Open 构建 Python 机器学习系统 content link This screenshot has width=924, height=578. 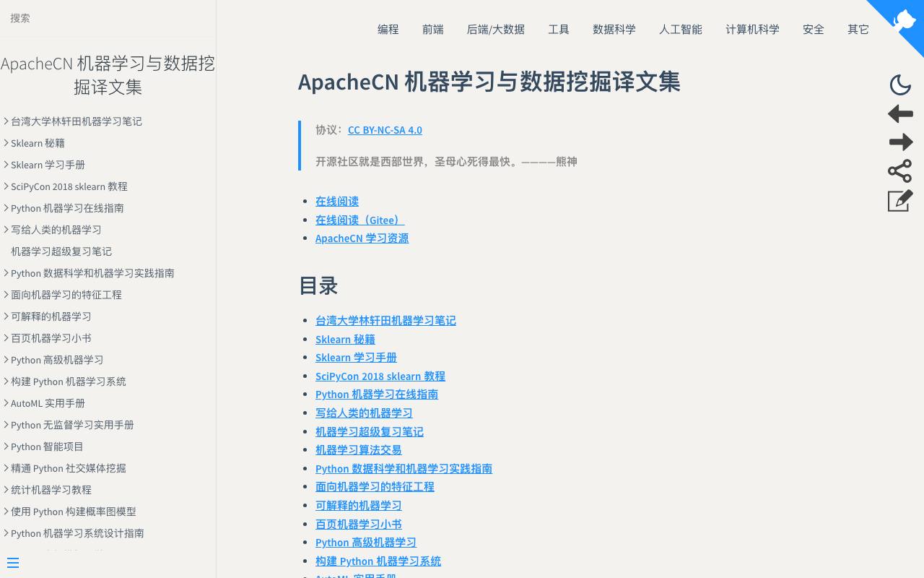[x=378, y=561]
